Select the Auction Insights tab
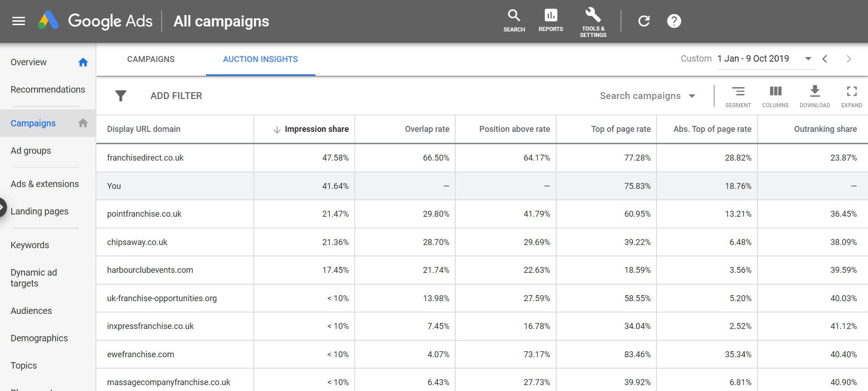Image resolution: width=868 pixels, height=391 pixels. [x=260, y=59]
